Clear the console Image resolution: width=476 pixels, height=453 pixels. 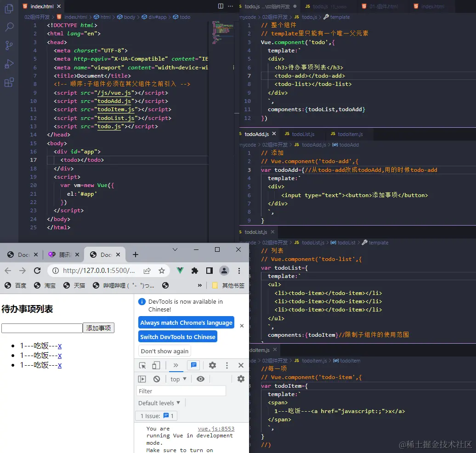pos(157,379)
